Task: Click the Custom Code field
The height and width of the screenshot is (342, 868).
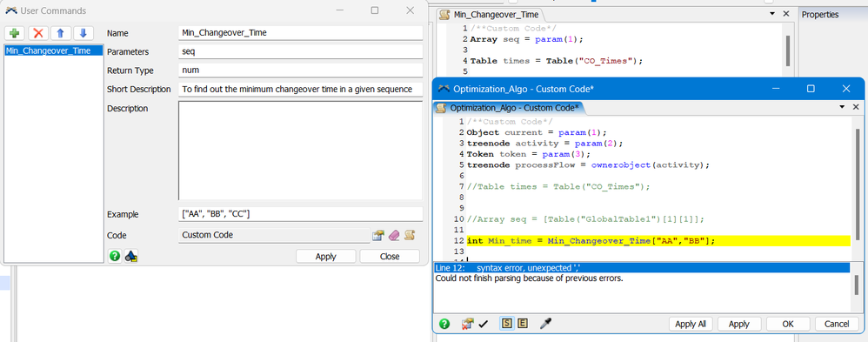Action: pos(274,235)
